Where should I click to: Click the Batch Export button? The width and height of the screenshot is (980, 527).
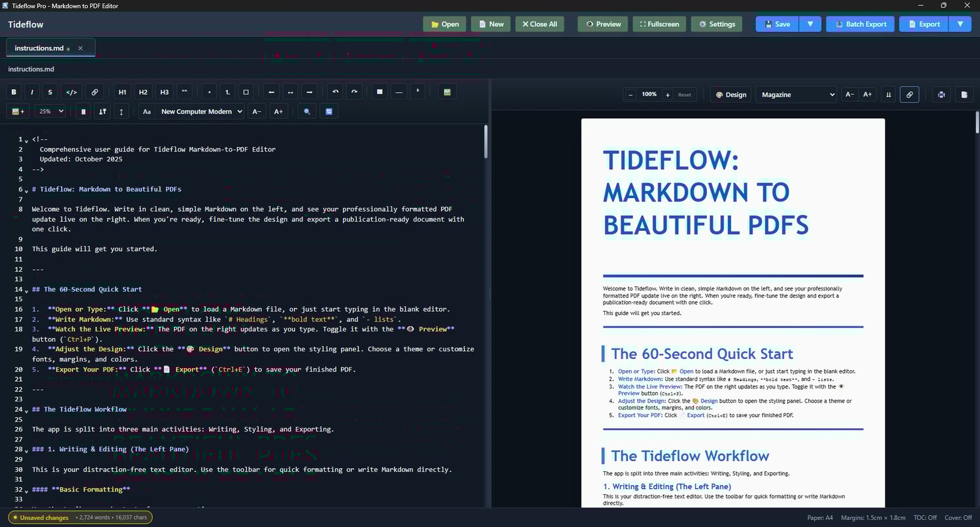coord(860,24)
